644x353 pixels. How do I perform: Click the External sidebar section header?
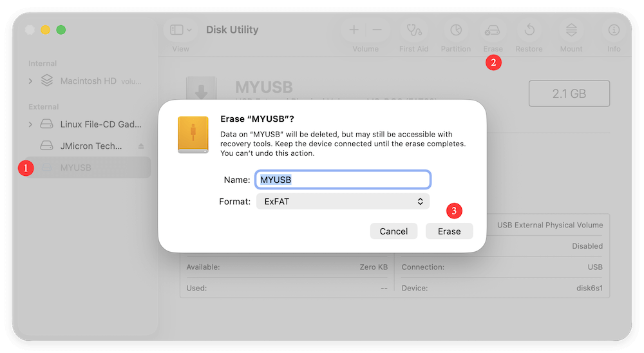click(x=44, y=107)
